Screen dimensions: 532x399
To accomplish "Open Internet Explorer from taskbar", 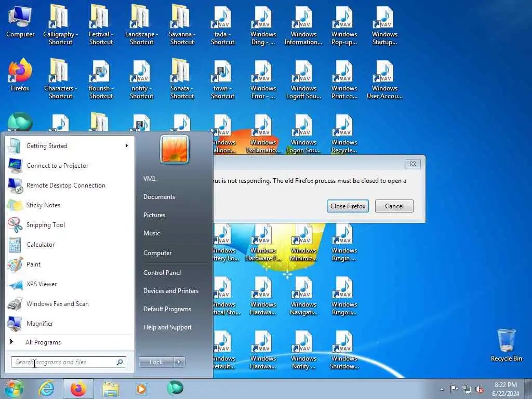I will pos(46,389).
